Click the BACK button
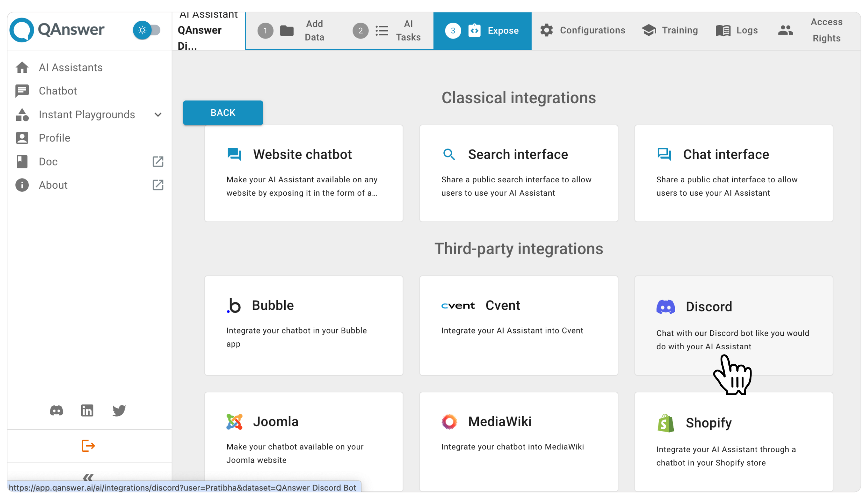The height and width of the screenshot is (504, 868). tap(223, 113)
